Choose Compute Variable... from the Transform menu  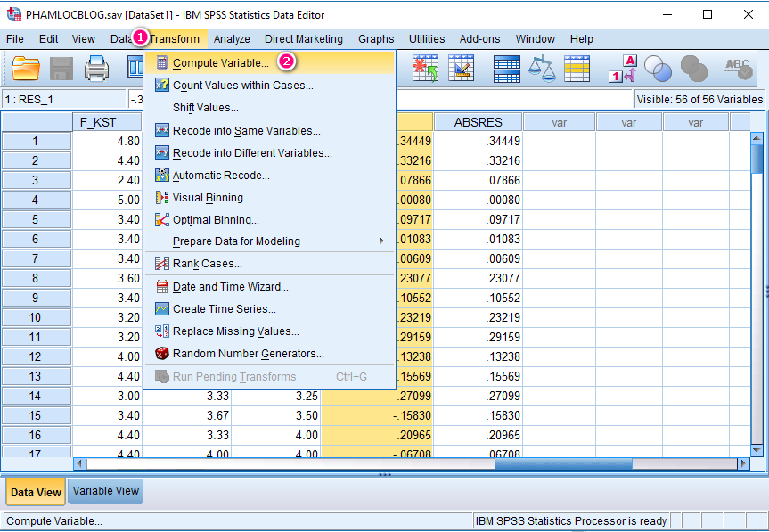click(x=270, y=62)
